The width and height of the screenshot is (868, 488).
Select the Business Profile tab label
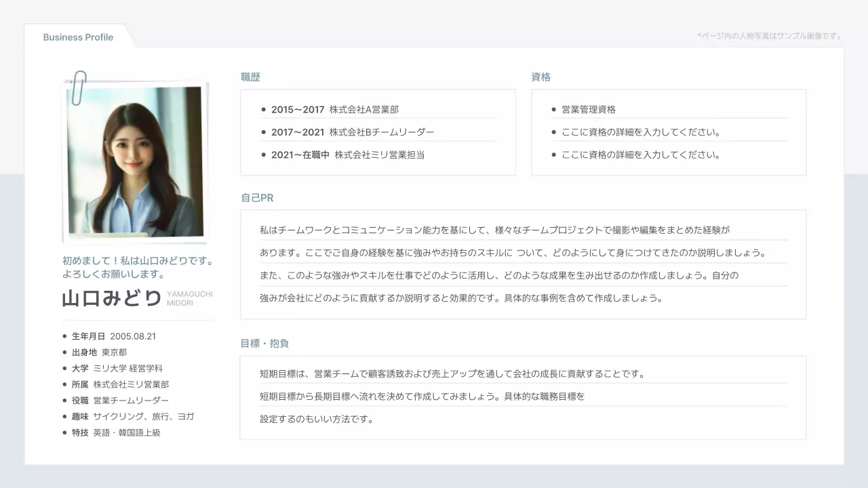coord(78,37)
